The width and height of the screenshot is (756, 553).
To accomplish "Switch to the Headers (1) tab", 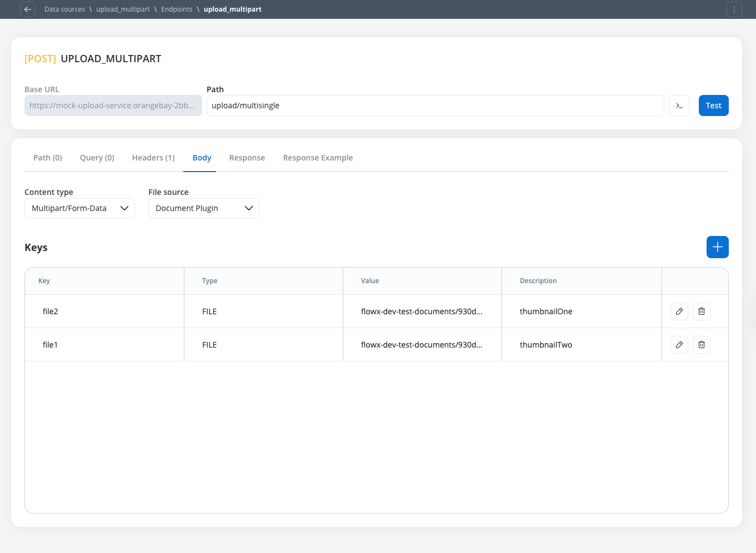I will click(x=153, y=158).
